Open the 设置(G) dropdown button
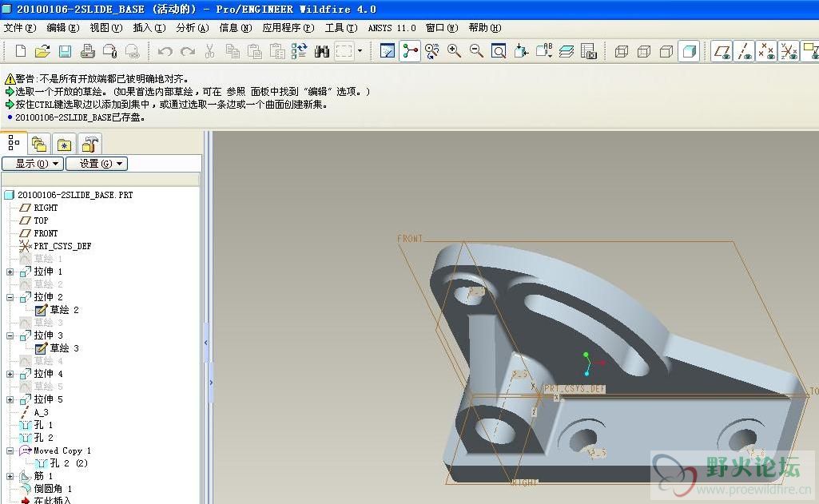Image resolution: width=819 pixels, height=504 pixels. coord(97,164)
